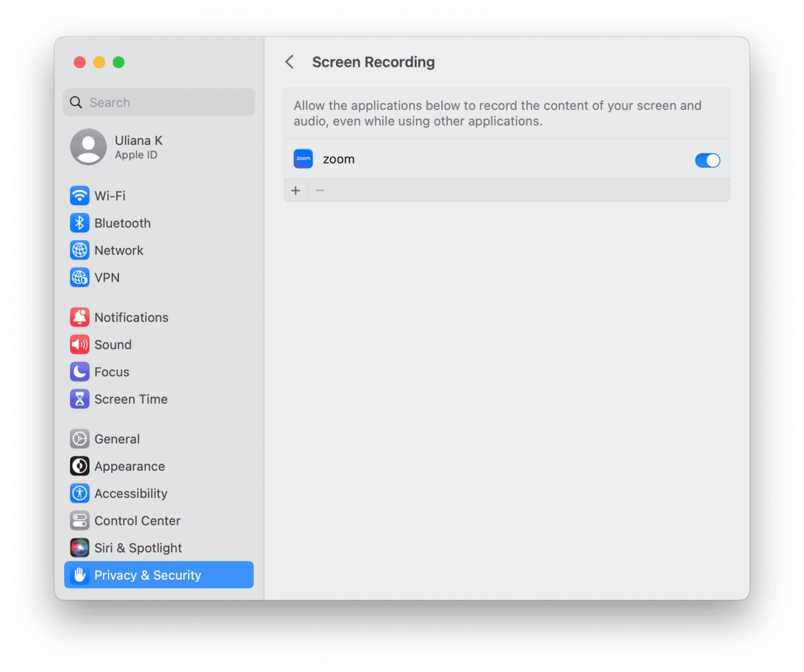
Task: Close the window with red button
Action: (79, 62)
